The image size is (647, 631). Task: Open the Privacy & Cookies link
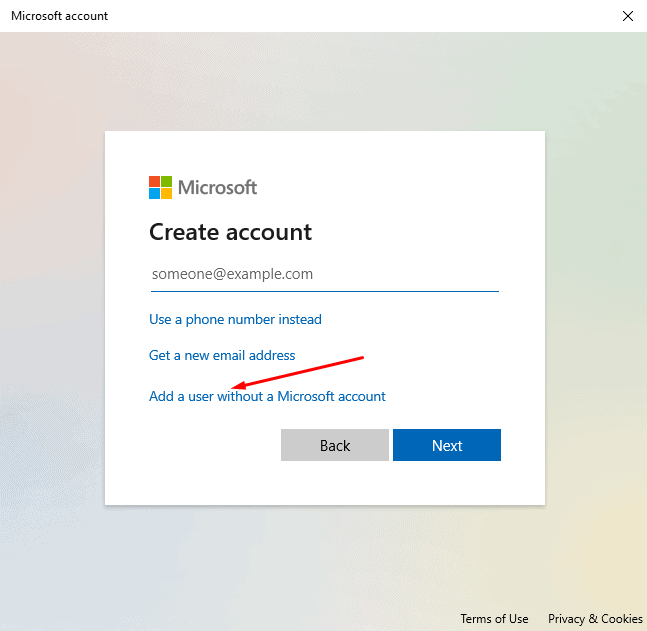tap(595, 619)
